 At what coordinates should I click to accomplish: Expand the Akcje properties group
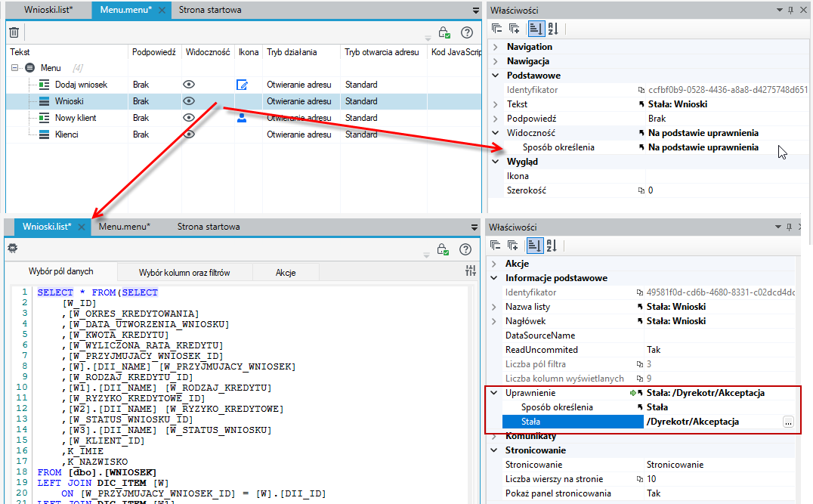(x=494, y=264)
